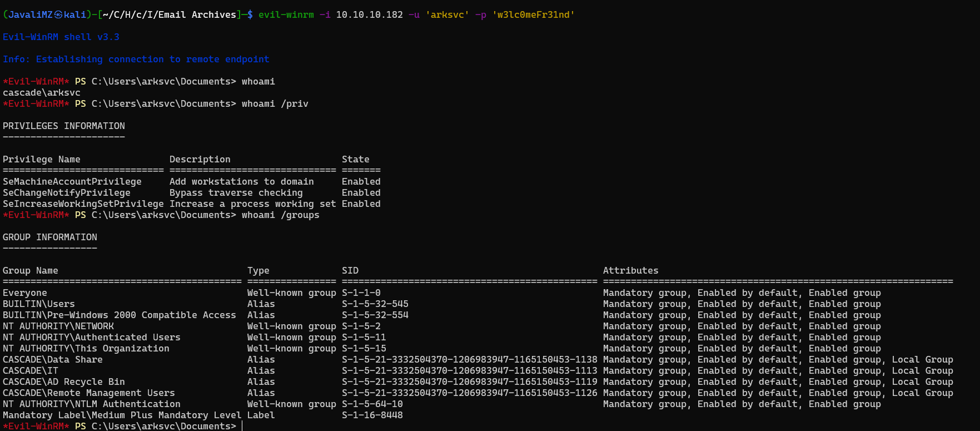The image size is (980, 431).
Task: Click NT AUTHORITY\Authenticated Users group name
Action: [92, 337]
